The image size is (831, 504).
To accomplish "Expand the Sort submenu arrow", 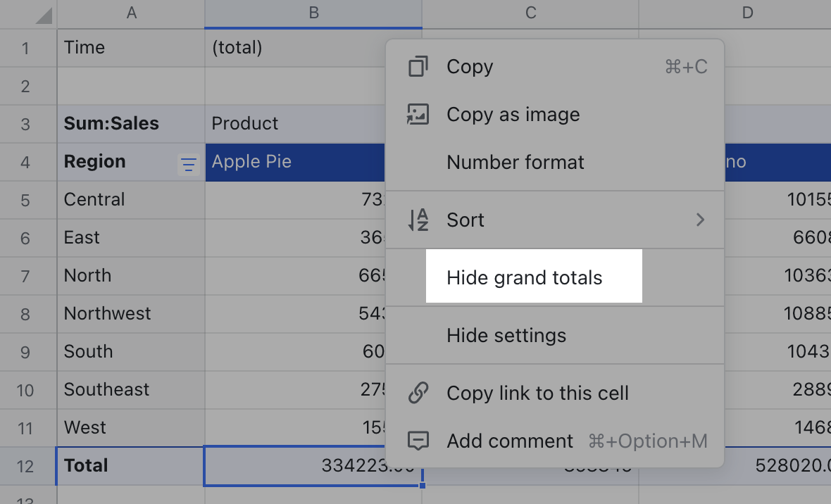I will click(700, 220).
